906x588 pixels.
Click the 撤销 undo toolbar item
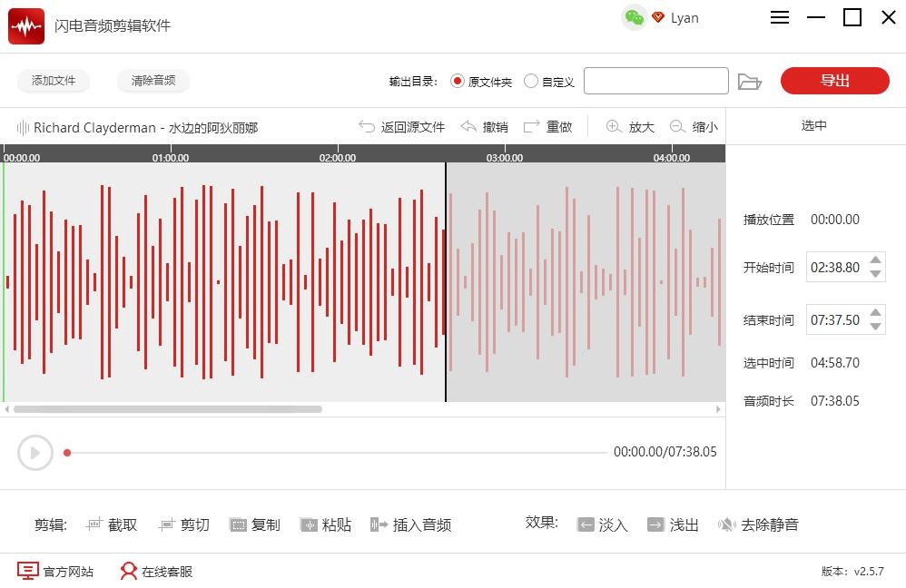point(484,127)
